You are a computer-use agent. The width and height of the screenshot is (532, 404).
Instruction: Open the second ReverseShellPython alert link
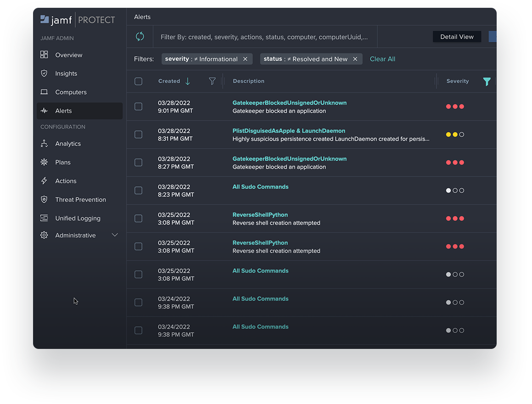click(260, 243)
